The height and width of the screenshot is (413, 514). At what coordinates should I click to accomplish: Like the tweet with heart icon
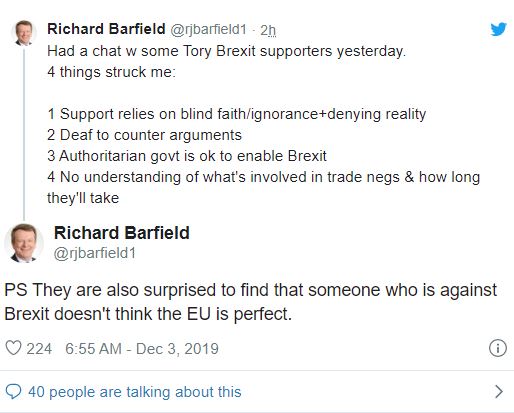coord(14,348)
